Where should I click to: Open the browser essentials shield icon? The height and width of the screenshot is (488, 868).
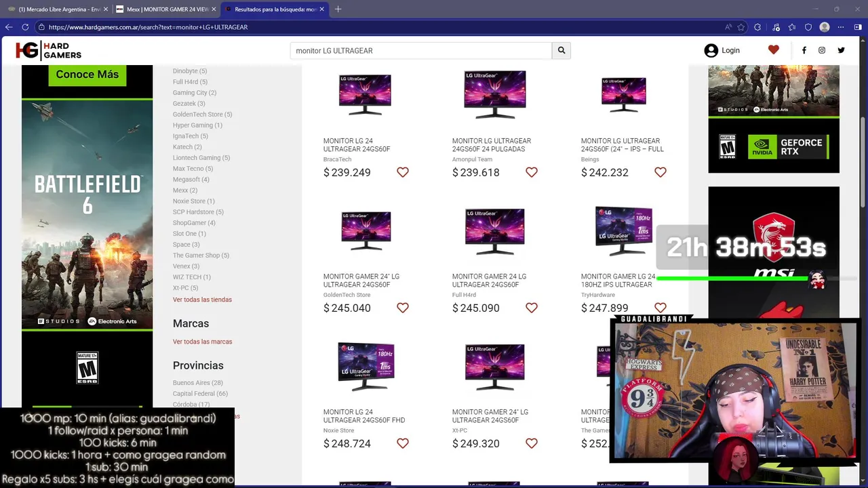coord(808,27)
